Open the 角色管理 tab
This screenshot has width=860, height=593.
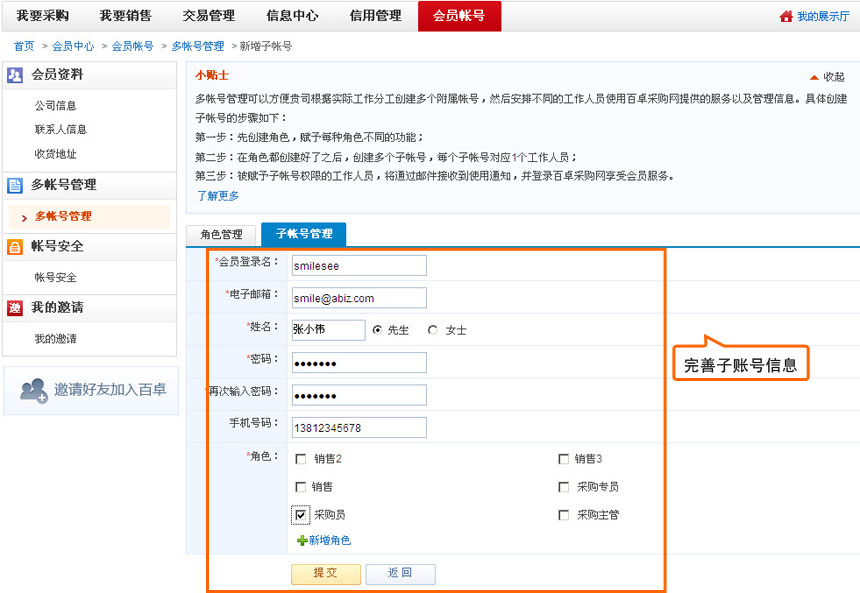tap(221, 234)
